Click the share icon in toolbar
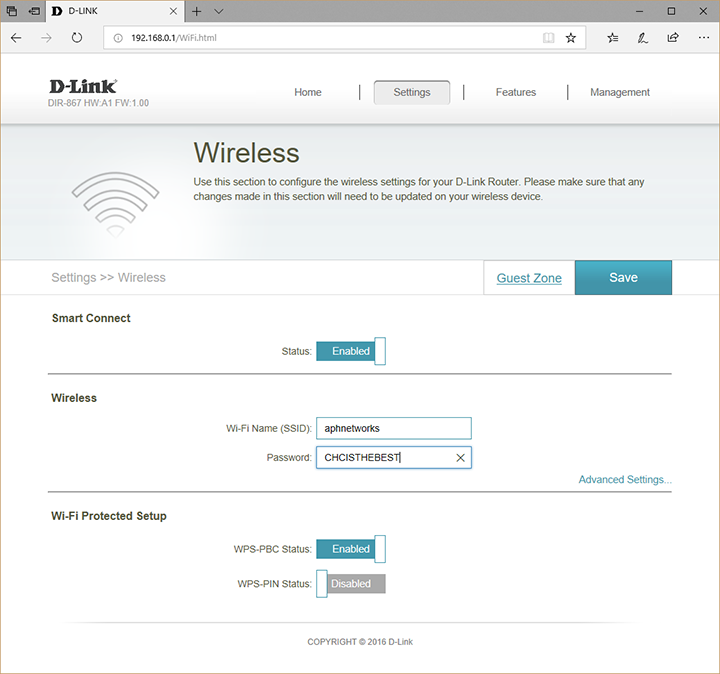 tap(673, 38)
